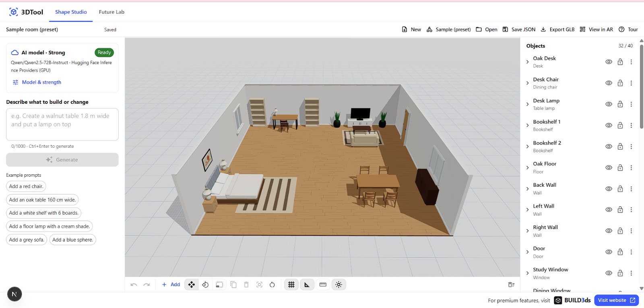Image resolution: width=644 pixels, height=308 pixels.
Task: Expand the Oak Desk row
Action: (528, 62)
